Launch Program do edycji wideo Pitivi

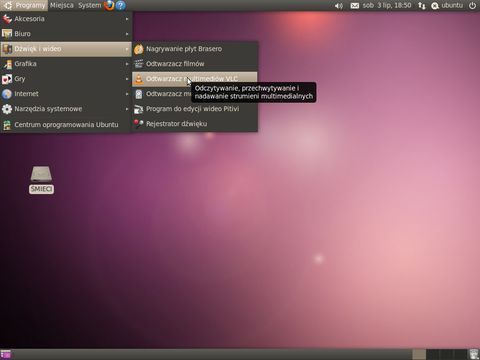coord(195,109)
